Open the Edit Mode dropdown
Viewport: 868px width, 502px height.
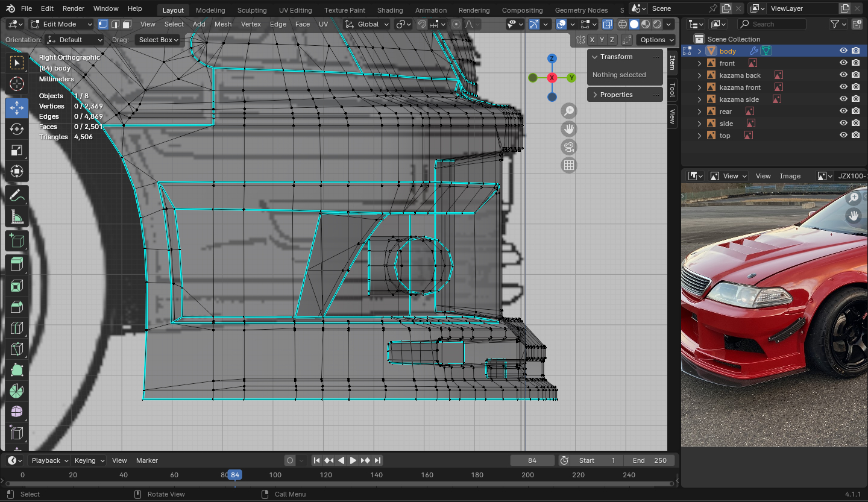click(61, 24)
